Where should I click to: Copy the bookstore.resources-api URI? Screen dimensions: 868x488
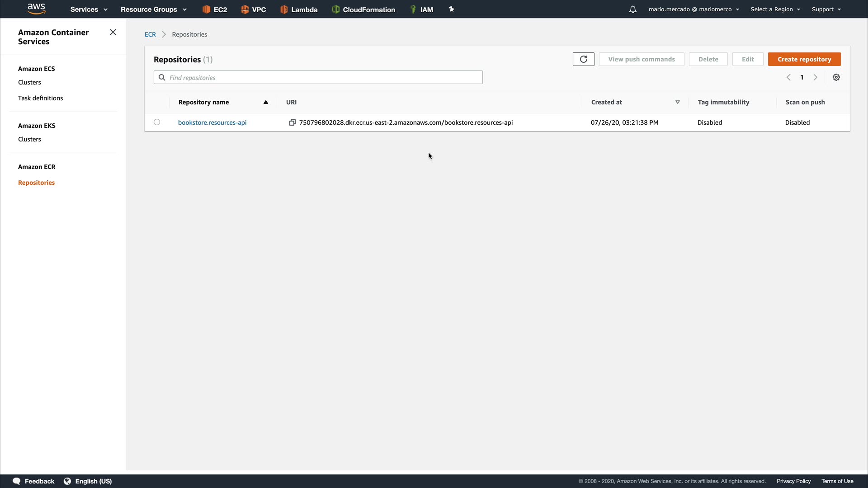[x=292, y=122]
